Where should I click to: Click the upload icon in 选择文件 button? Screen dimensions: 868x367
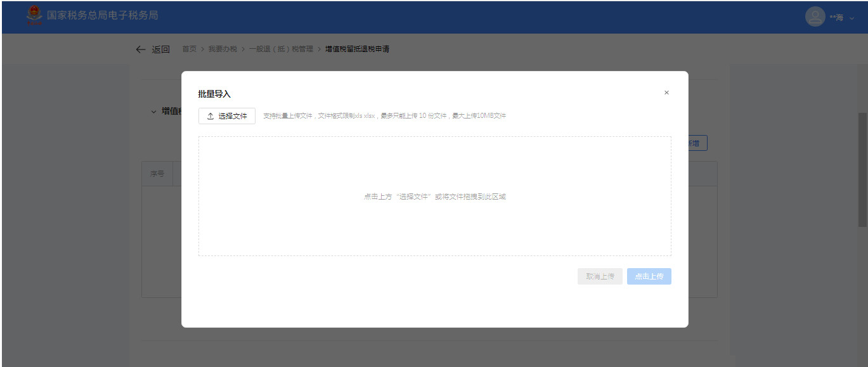[x=211, y=116]
